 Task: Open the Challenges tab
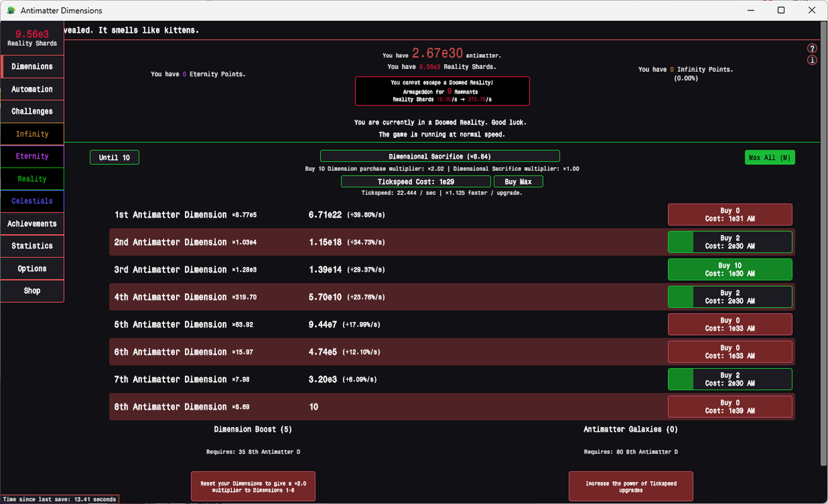click(32, 111)
